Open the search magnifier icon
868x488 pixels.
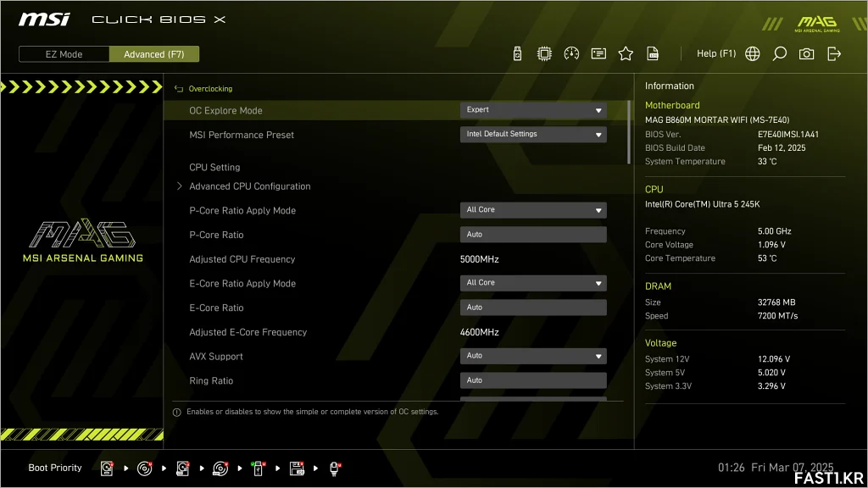pos(780,53)
